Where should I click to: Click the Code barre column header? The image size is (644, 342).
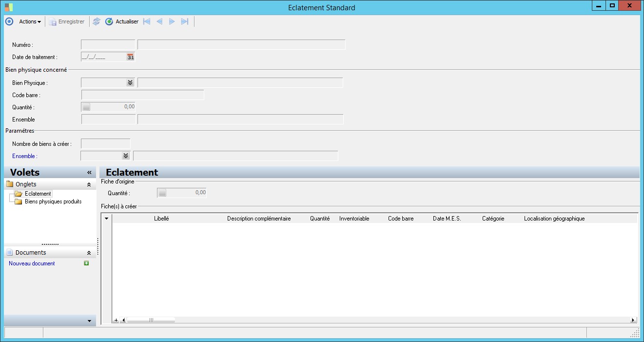(x=401, y=219)
